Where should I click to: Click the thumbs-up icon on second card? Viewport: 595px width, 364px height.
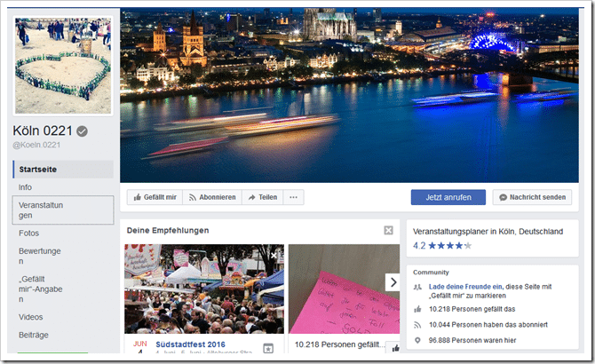(395, 348)
